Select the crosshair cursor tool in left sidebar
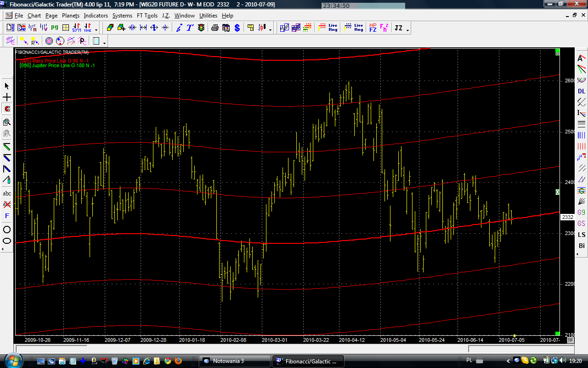588x368 pixels. 7,98
